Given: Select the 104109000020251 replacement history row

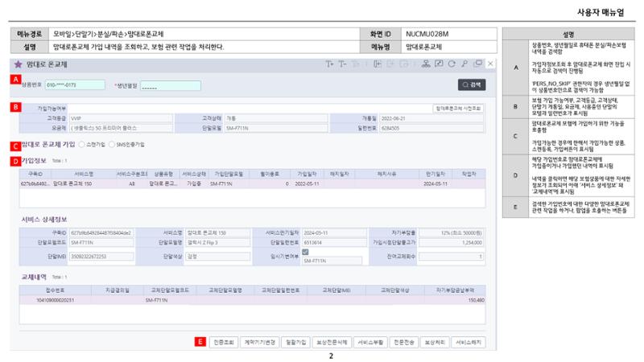Looking at the screenshot, I should [252, 300].
